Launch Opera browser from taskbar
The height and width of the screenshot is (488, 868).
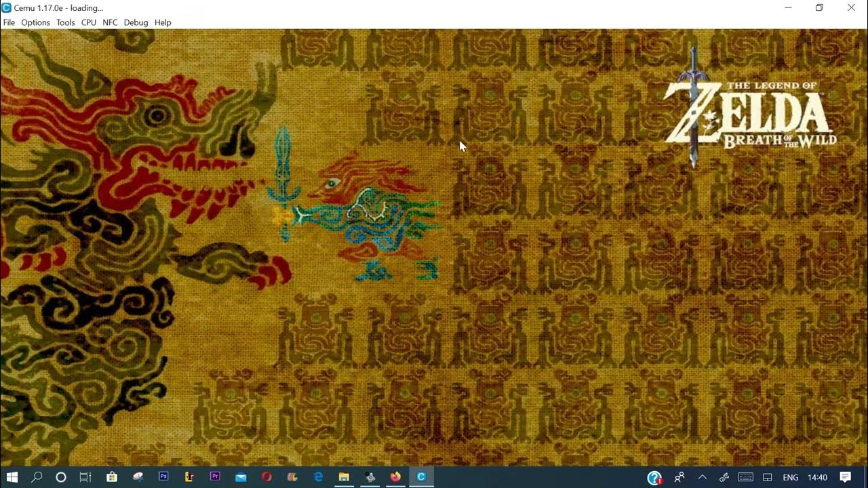267,477
